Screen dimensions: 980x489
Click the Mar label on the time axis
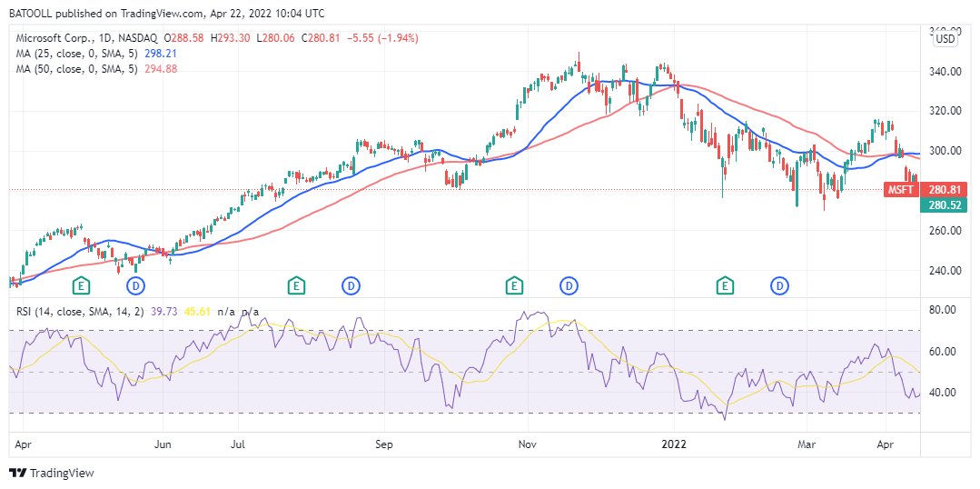pyautogui.click(x=807, y=444)
